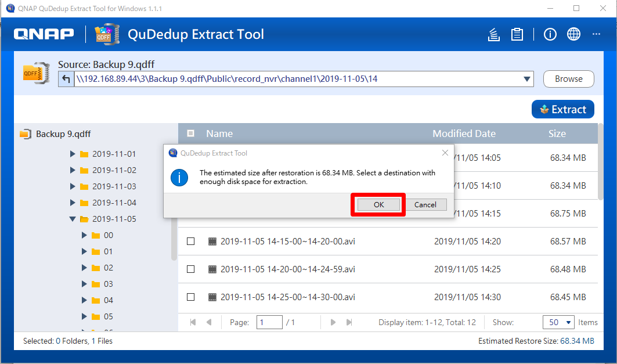Expand the 2019-11-02 folder

(73, 170)
